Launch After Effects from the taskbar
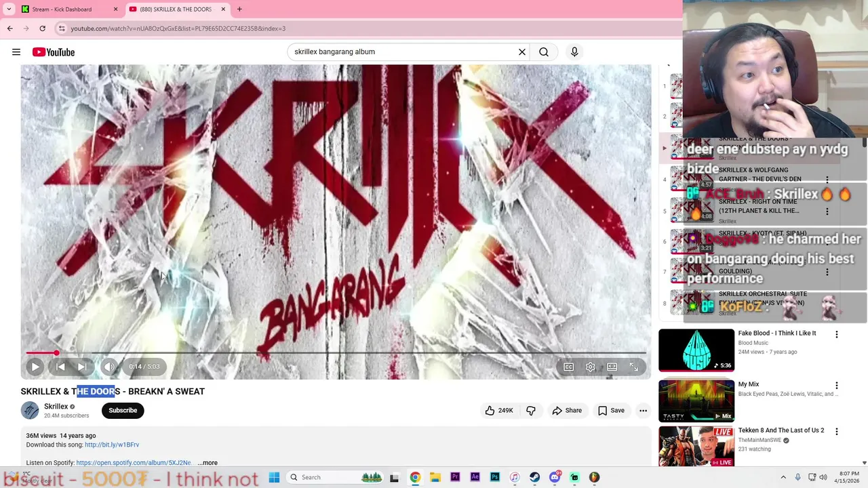Screen dimensions: 868x488 click(x=475, y=477)
